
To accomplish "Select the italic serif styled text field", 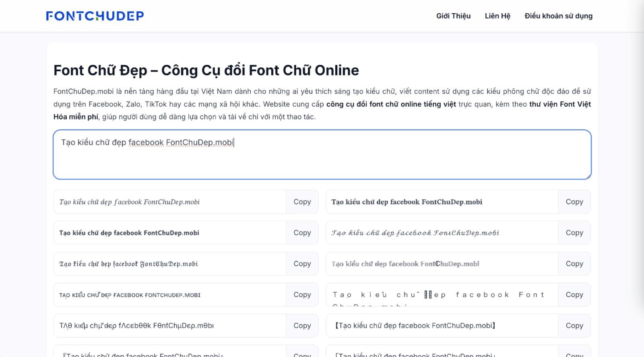I will point(170,202).
